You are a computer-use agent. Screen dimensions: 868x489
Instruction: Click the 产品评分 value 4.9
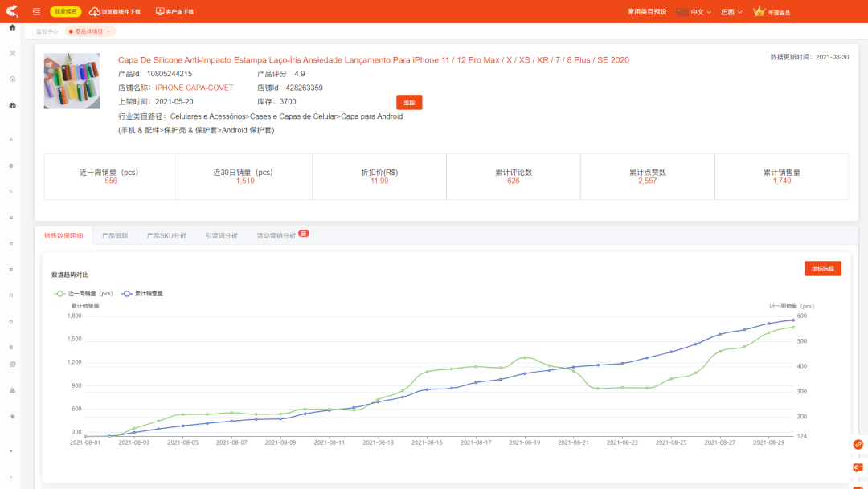300,74
